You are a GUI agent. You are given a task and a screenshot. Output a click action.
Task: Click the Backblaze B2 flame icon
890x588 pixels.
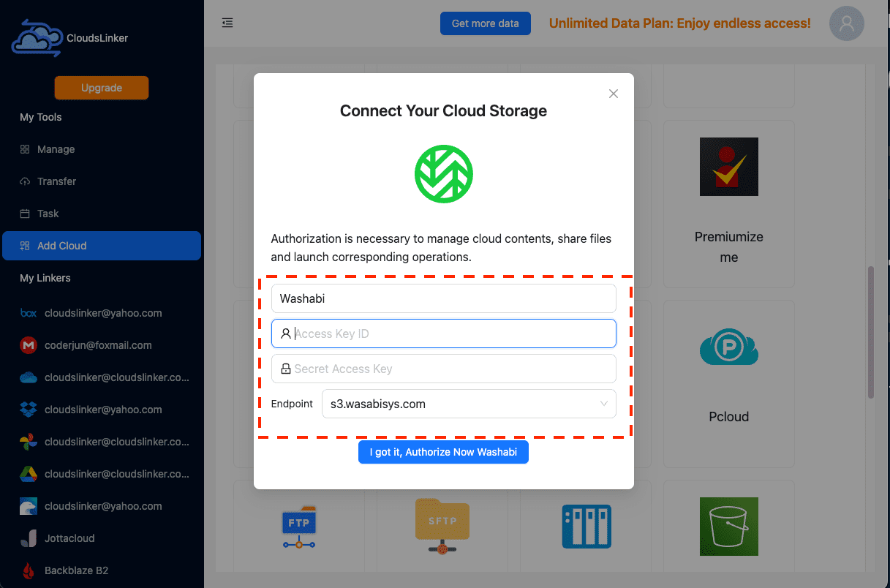(x=29, y=570)
